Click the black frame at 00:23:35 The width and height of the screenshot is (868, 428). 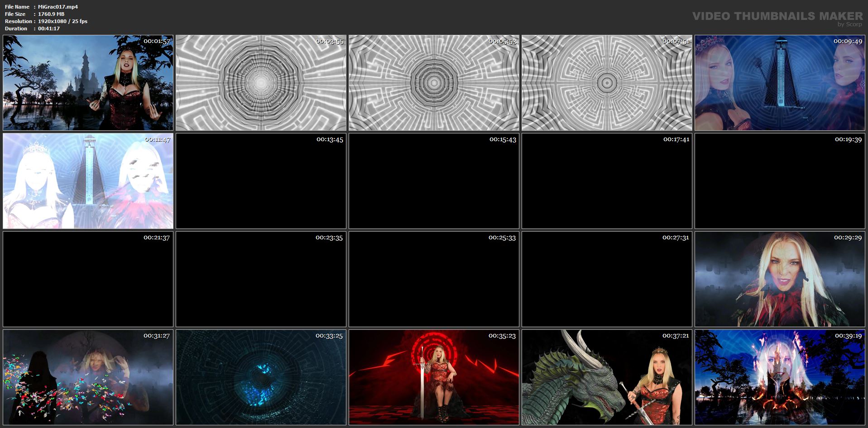[261, 279]
